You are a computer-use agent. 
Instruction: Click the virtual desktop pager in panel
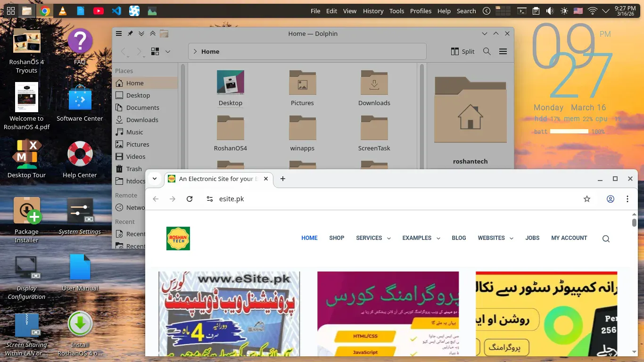503,11
